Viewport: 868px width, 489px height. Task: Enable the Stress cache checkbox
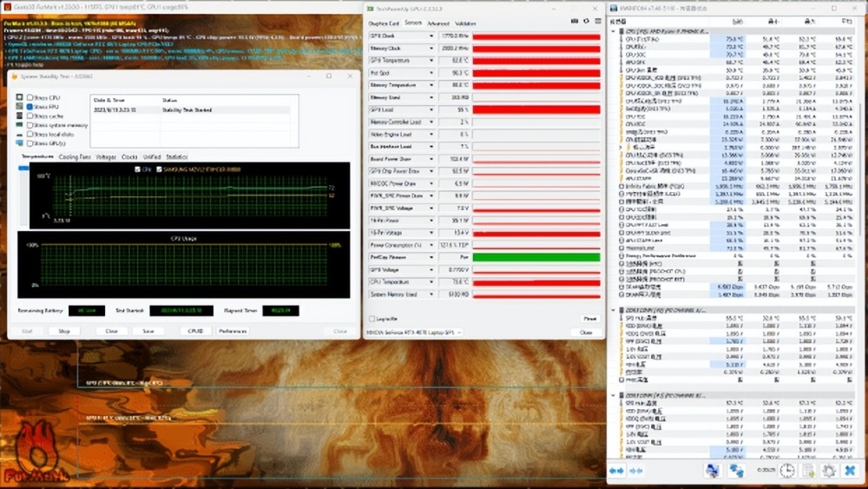click(x=30, y=116)
